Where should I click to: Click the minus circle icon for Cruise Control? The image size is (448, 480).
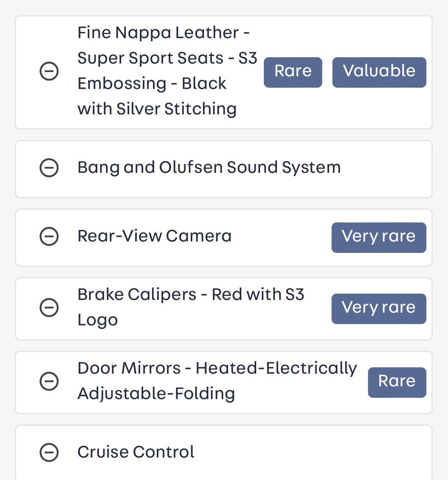(x=49, y=452)
